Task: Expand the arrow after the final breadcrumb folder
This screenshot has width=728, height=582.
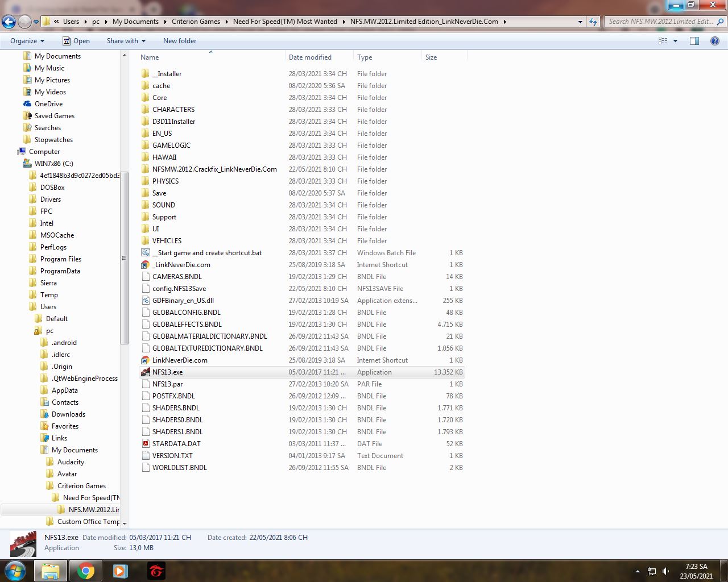Action: pos(504,22)
